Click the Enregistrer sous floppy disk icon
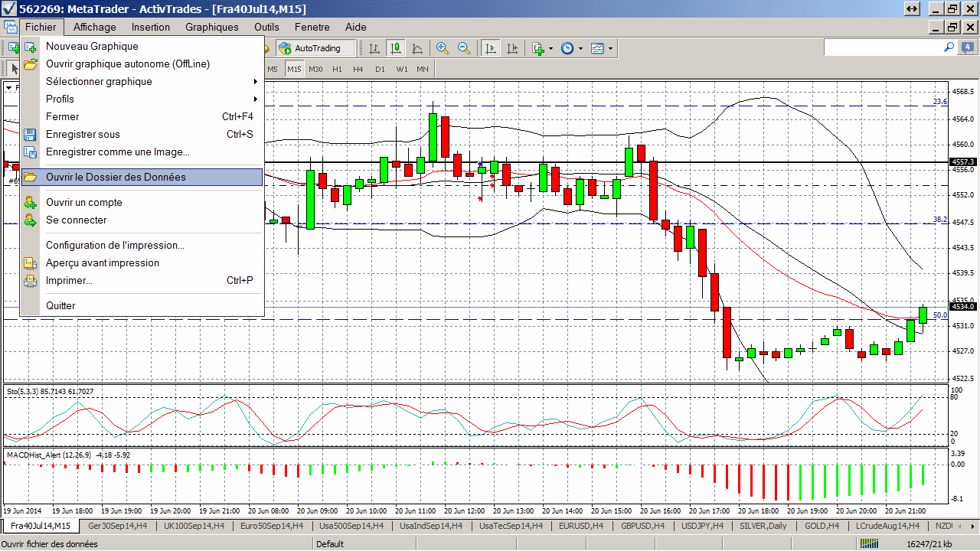 (31, 135)
